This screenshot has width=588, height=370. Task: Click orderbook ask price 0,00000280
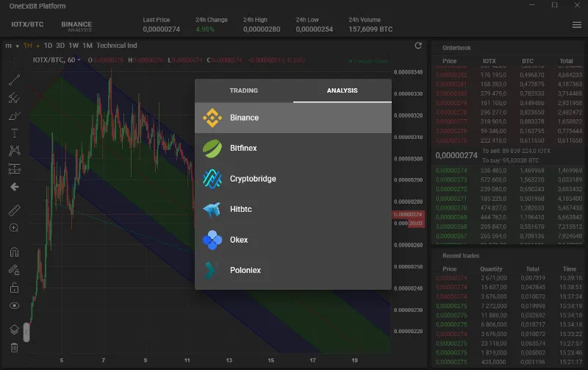[x=451, y=93]
